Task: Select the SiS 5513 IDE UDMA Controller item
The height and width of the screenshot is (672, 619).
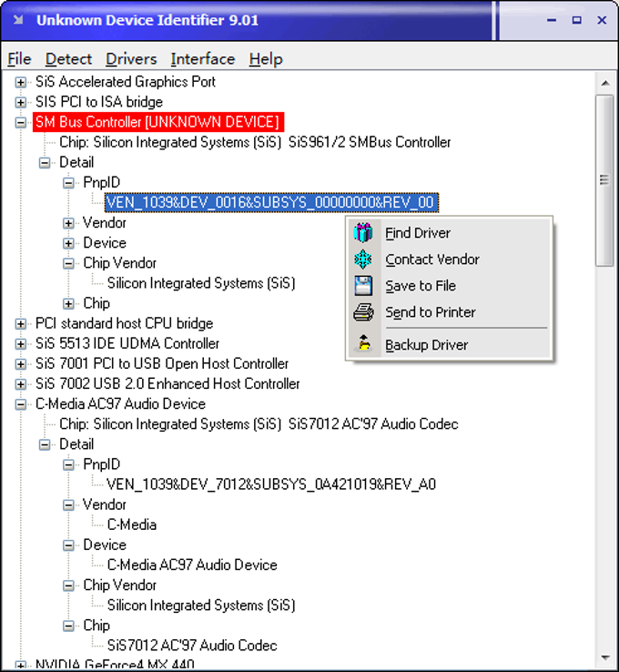Action: coord(127,343)
